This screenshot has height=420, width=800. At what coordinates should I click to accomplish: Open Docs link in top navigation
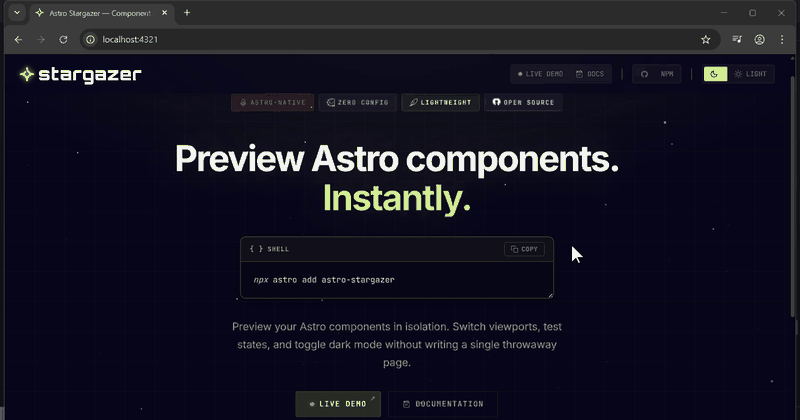590,74
